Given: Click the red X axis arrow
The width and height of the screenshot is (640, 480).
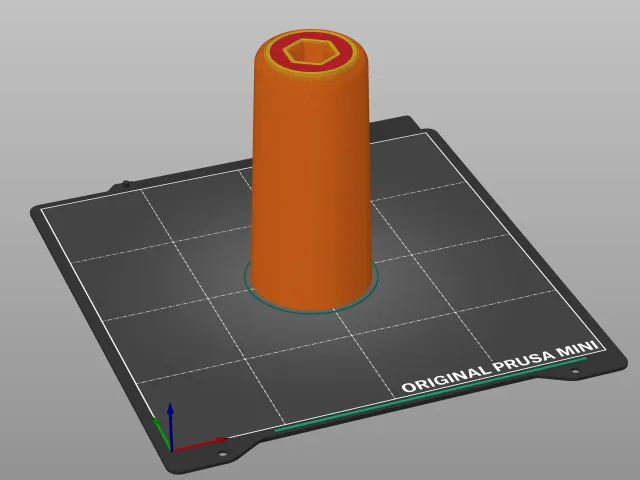Looking at the screenshot, I should pos(199,444).
